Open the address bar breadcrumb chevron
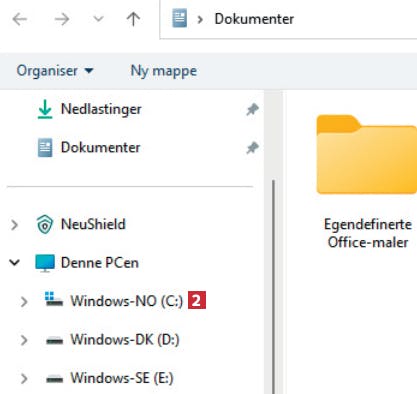The width and height of the screenshot is (417, 394). (200, 20)
